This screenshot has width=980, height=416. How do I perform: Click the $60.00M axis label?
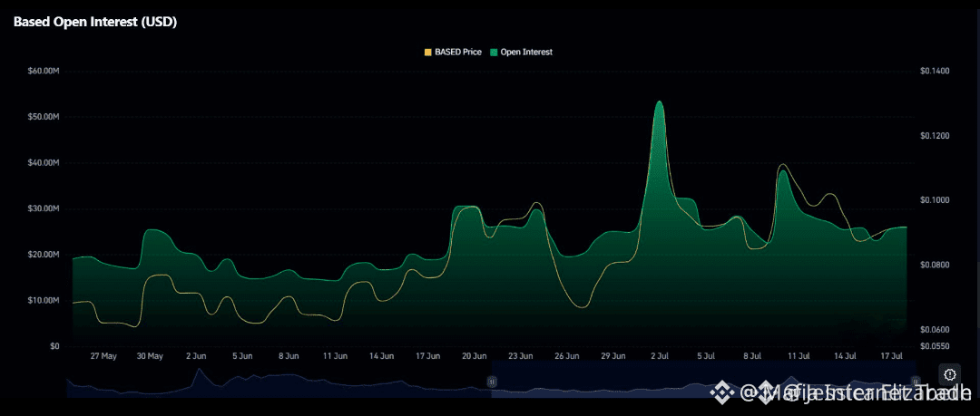pos(44,72)
